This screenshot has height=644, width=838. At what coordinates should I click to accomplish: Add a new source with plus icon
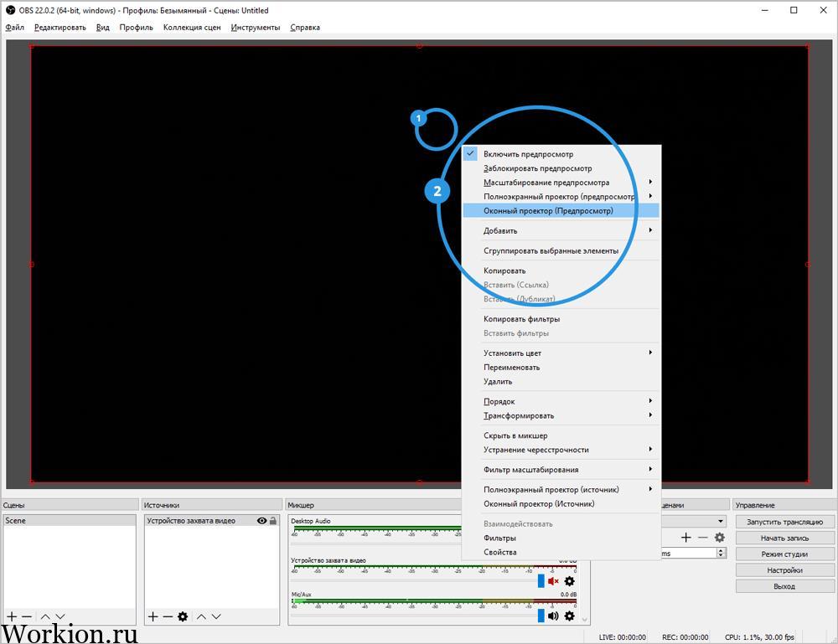click(153, 616)
